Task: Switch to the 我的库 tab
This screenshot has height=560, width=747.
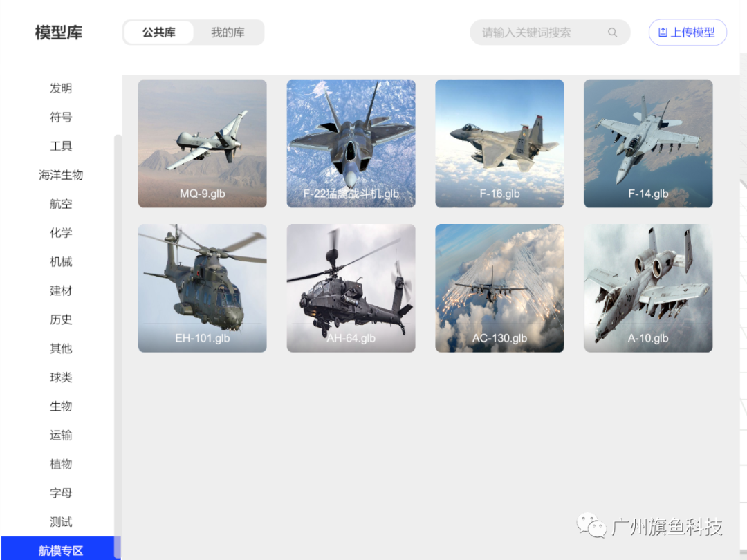Action: 228,32
